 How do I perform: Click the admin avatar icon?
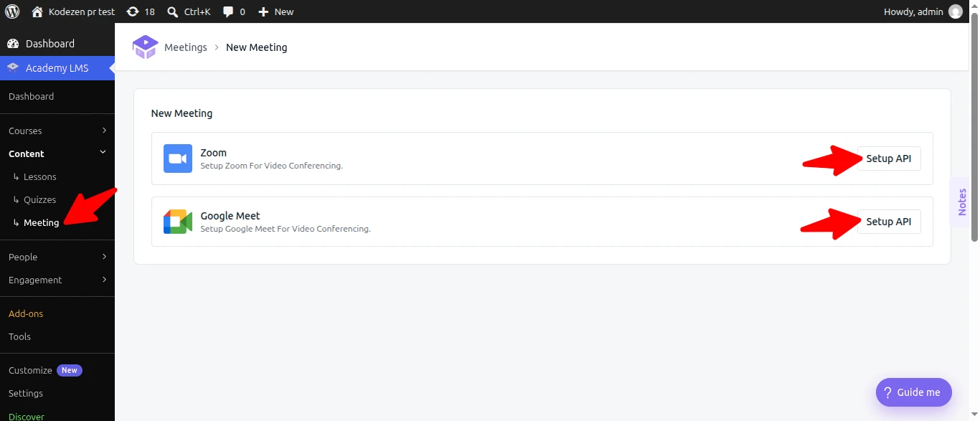click(955, 11)
